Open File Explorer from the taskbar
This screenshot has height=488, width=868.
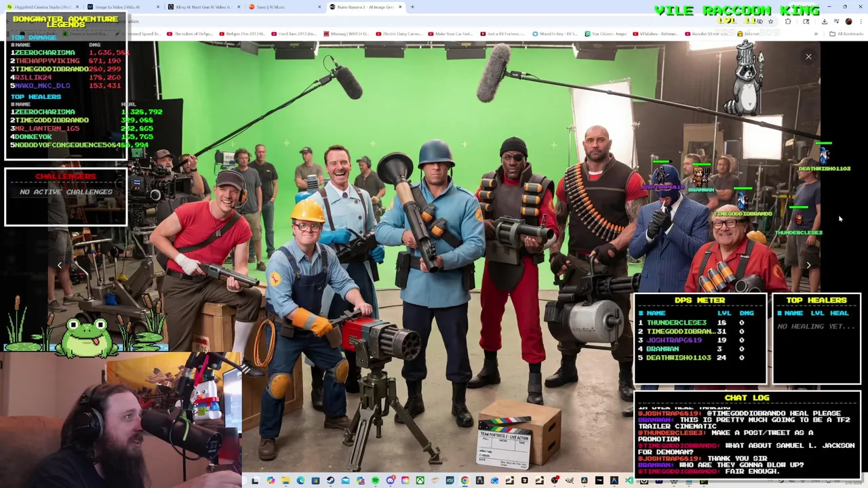point(285,481)
